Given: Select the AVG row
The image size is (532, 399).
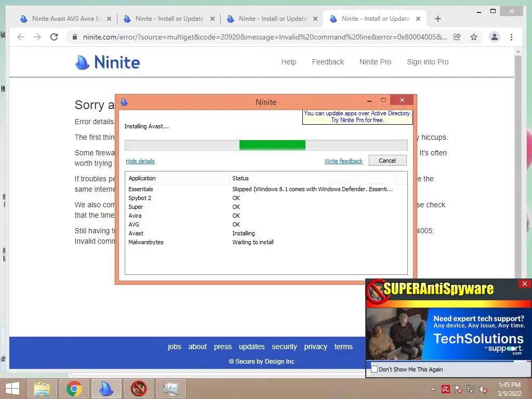Looking at the screenshot, I should point(266,224).
